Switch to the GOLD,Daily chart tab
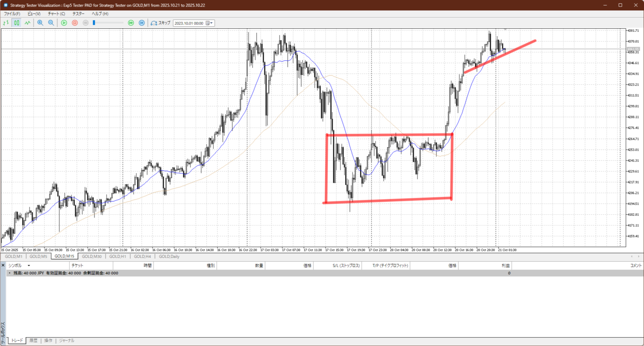 point(169,256)
